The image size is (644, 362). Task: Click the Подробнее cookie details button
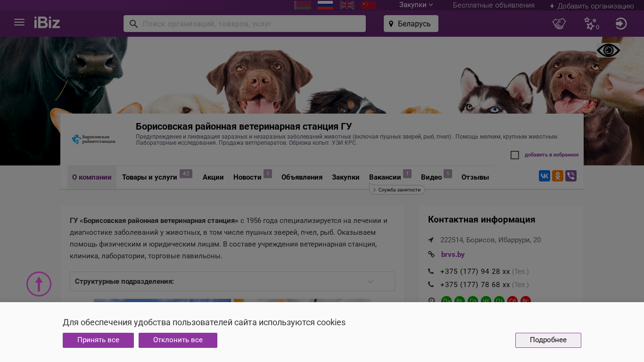pos(548,340)
